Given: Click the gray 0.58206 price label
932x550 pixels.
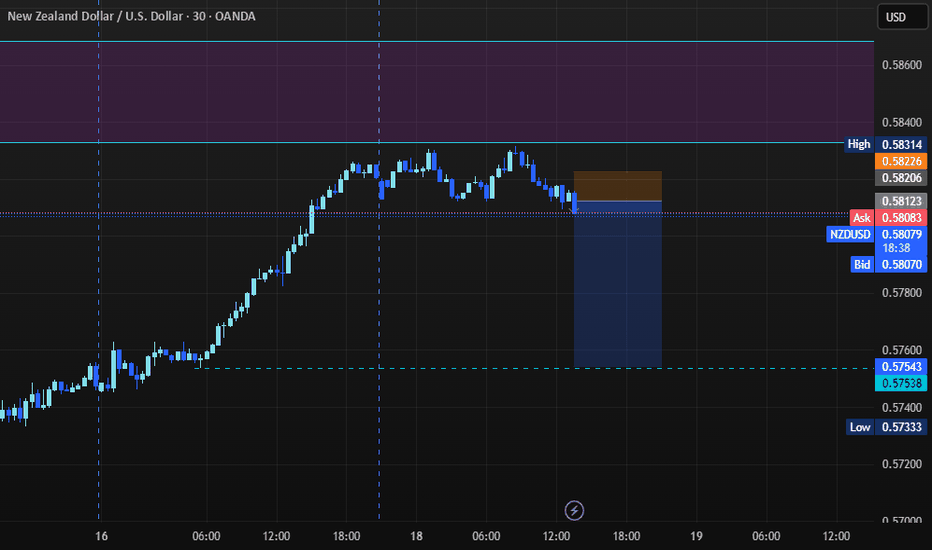Looking at the screenshot, I should [x=901, y=178].
